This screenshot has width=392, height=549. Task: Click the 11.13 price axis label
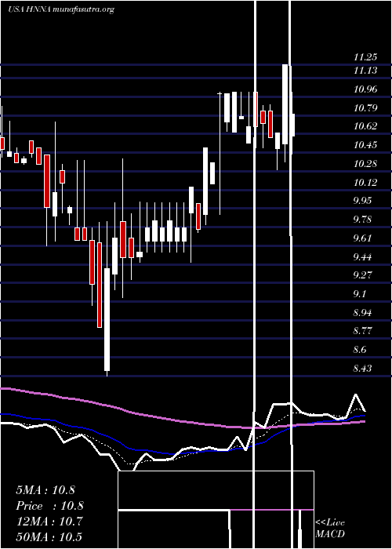365,71
